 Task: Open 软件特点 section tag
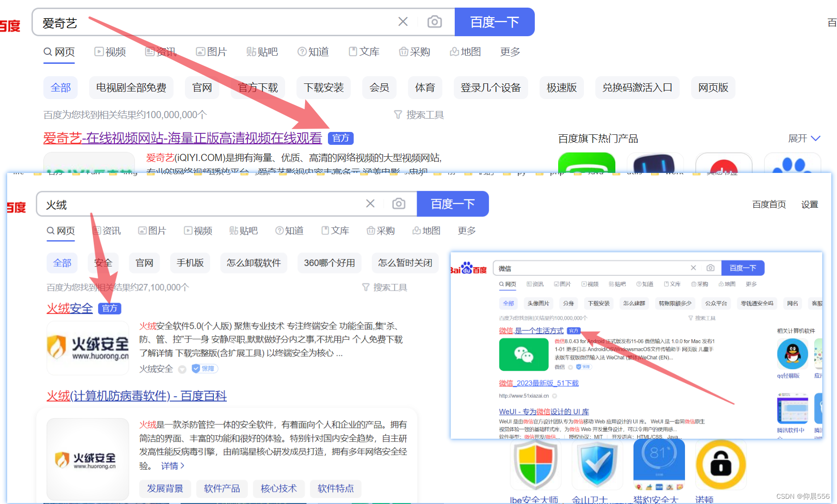coord(336,488)
